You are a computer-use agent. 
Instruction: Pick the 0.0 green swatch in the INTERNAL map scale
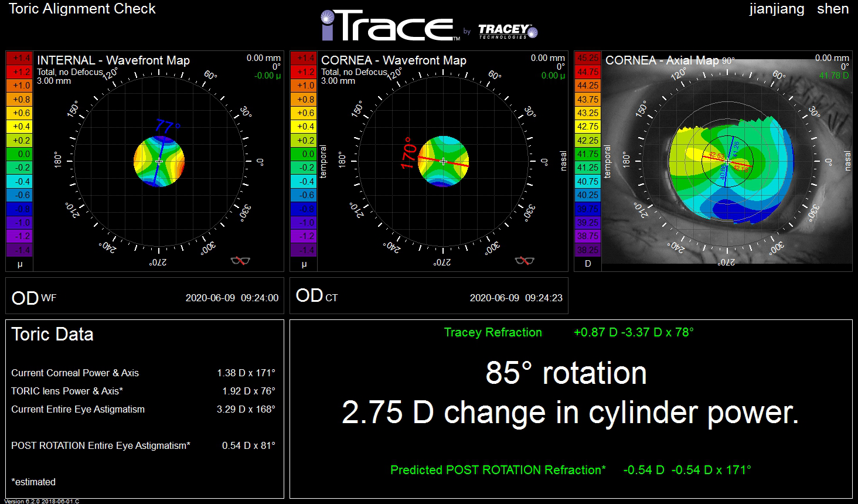point(19,154)
